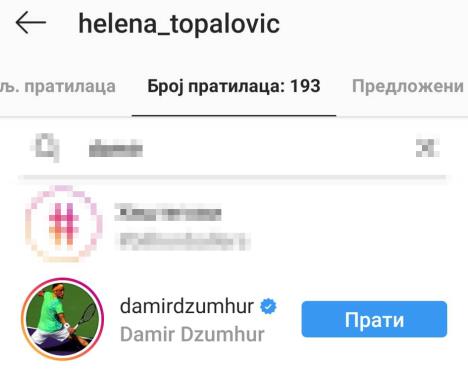Open the hashtag circle icon
The image size is (468, 373).
[63, 224]
